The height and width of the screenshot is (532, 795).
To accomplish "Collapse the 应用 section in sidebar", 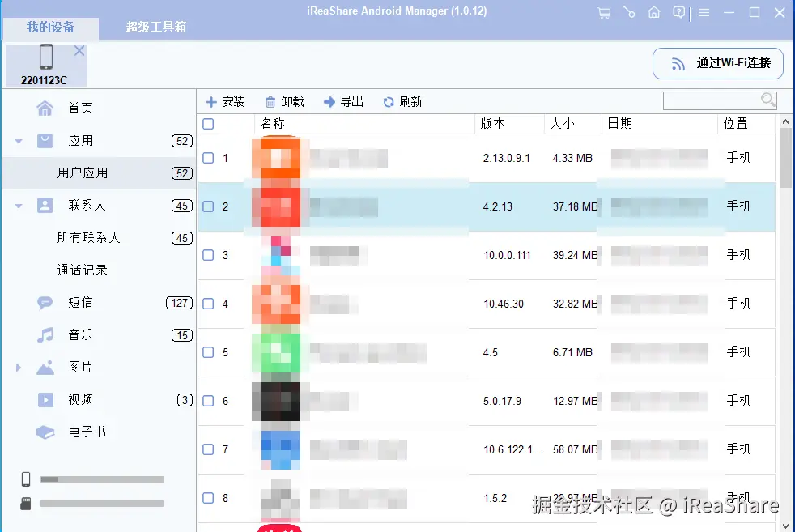I will [x=18, y=139].
